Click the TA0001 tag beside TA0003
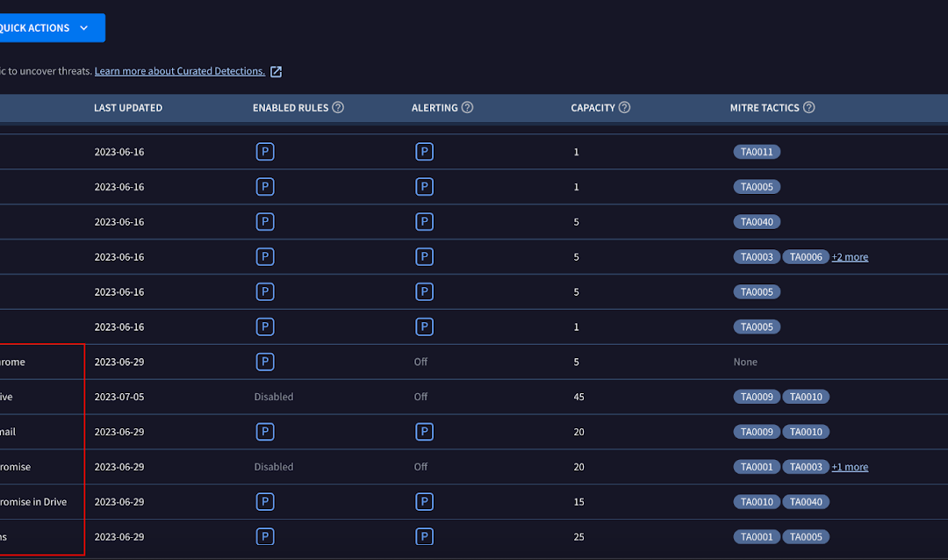Screen dimensions: 948x560 [x=757, y=467]
